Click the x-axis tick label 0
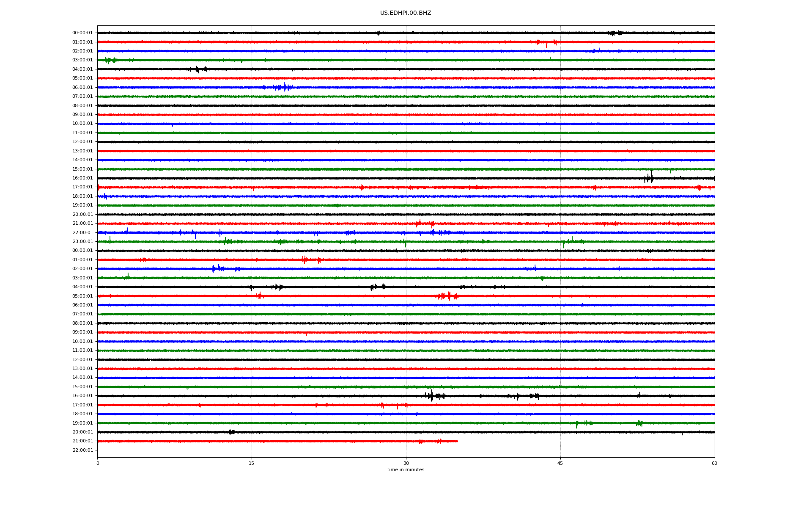 98,463
